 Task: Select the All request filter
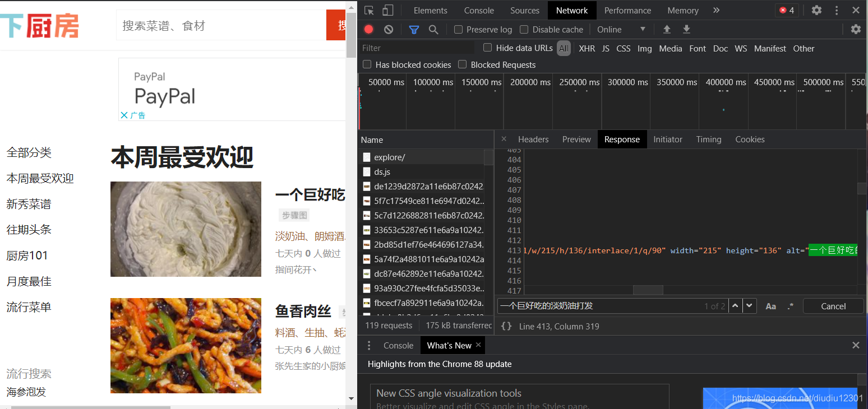coord(564,48)
